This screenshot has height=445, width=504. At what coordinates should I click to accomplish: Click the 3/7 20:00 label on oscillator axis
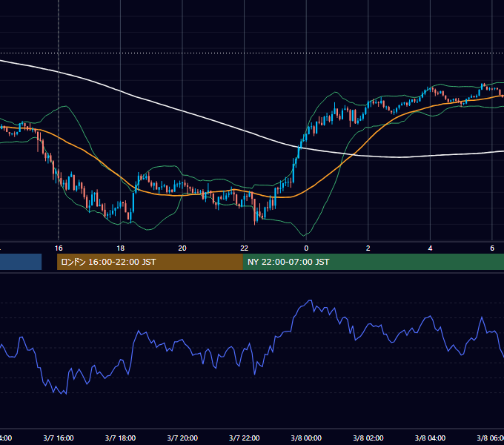pos(182,438)
